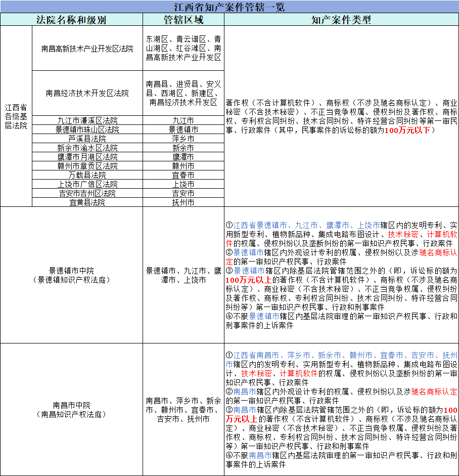459x476 pixels.
Task: Select the 南昌市中院 (南昌知识产权法庭) cell
Action: (71, 409)
